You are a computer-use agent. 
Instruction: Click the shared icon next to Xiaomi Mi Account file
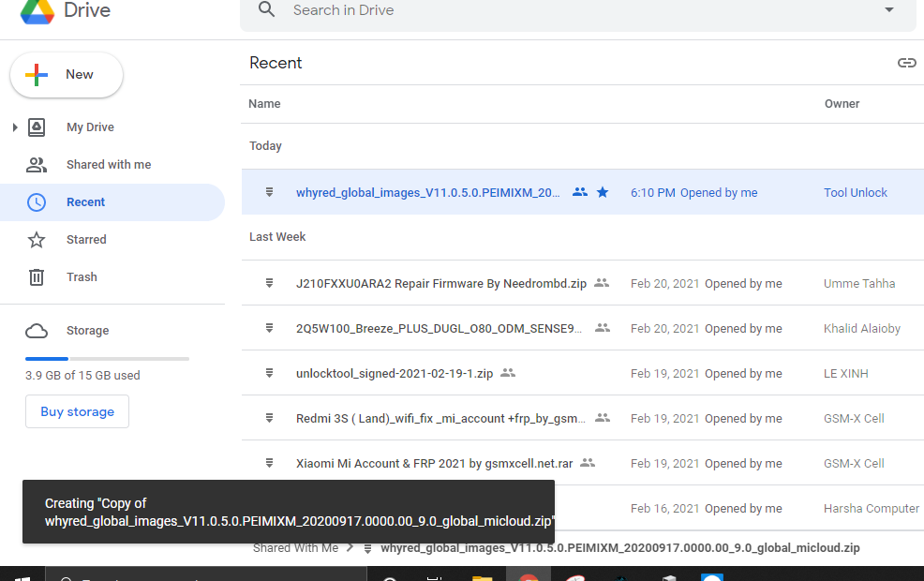(588, 463)
